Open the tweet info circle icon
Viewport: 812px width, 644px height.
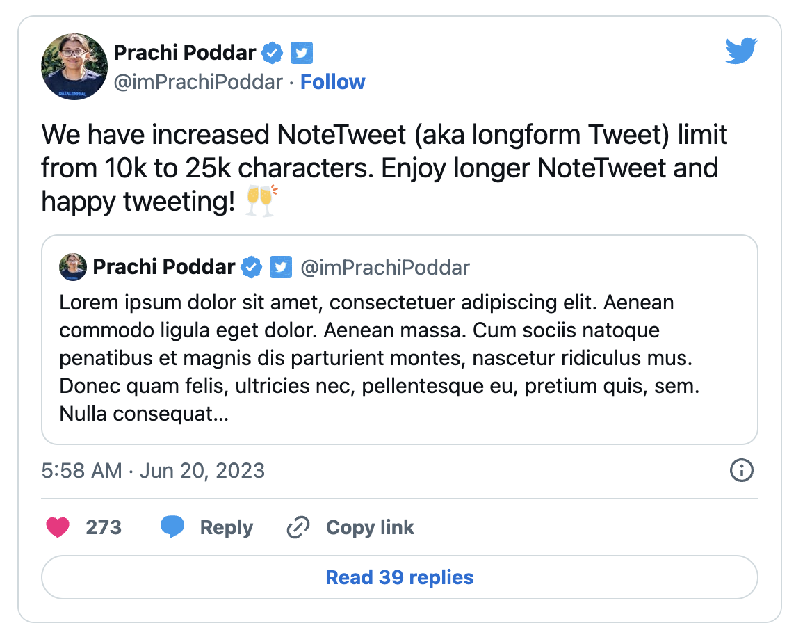[x=742, y=470]
